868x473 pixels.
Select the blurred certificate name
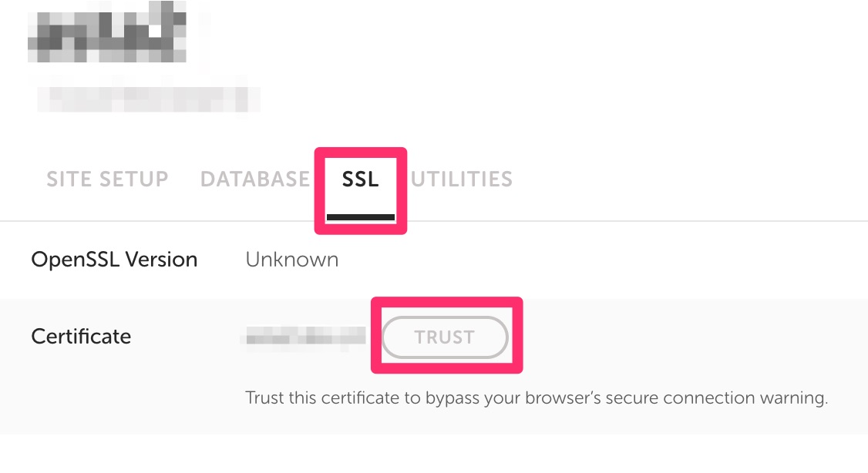pos(304,337)
